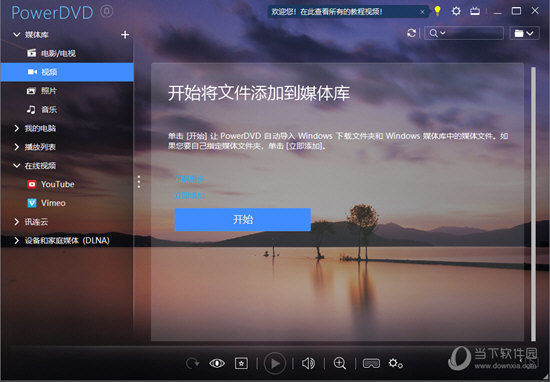
Task: Click the play button
Action: pyautogui.click(x=275, y=363)
